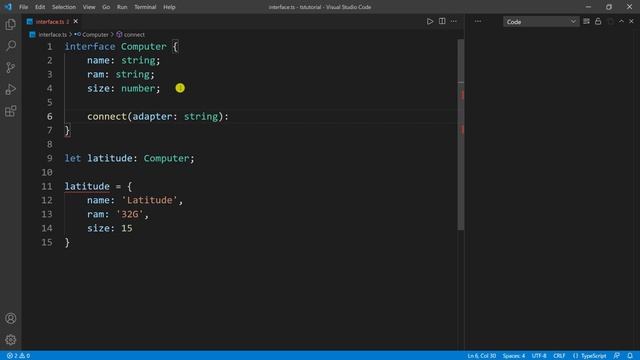Open the Accounts menu icon
The height and width of the screenshot is (360, 640).
11,318
